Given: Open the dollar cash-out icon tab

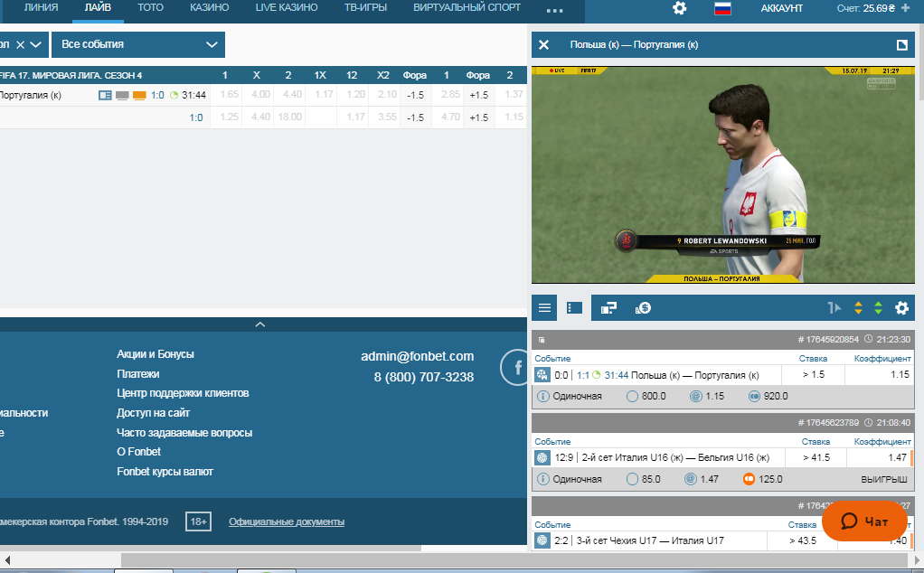Looking at the screenshot, I should click(643, 308).
